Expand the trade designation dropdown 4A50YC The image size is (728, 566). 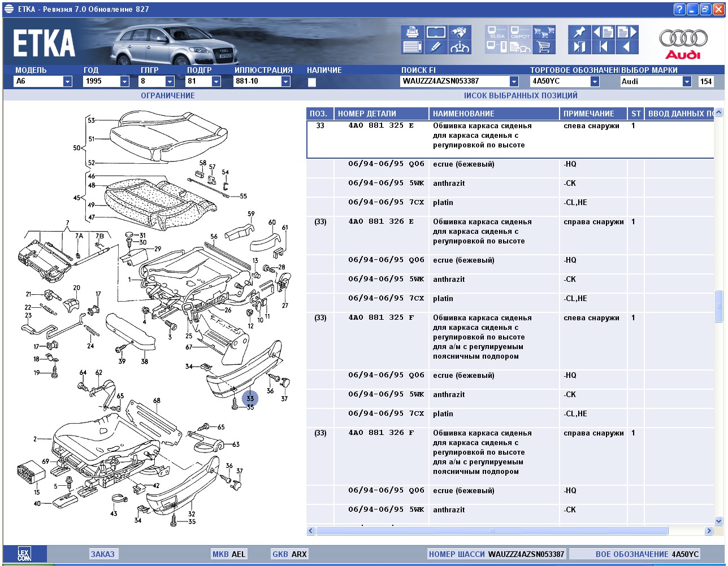click(595, 81)
